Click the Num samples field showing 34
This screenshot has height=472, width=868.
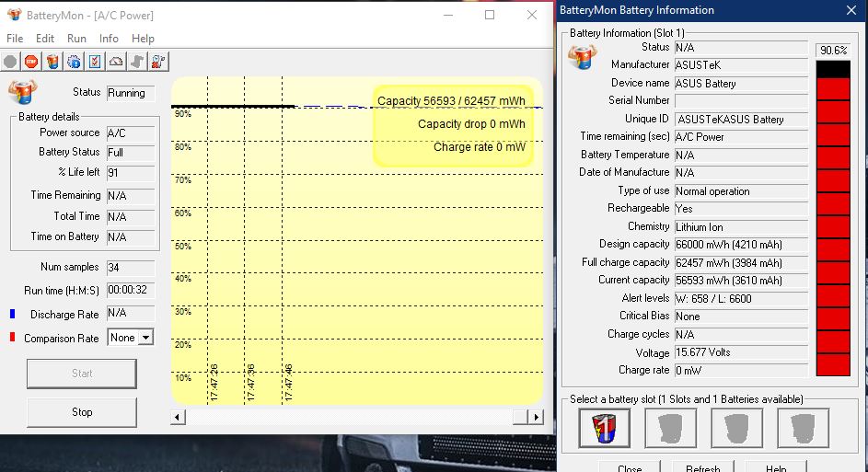pyautogui.click(x=131, y=268)
